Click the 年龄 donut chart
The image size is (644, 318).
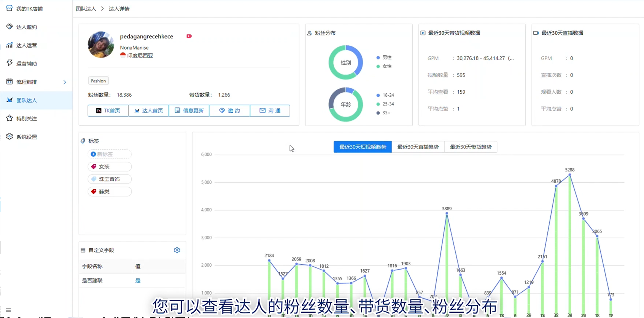pyautogui.click(x=346, y=104)
